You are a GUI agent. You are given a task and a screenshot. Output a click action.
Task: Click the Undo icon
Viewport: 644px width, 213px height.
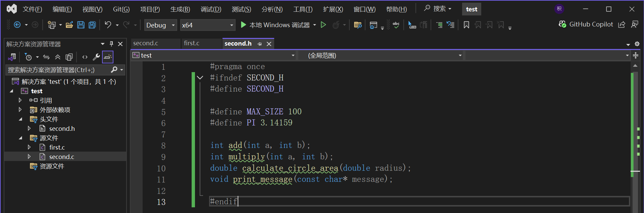click(108, 25)
